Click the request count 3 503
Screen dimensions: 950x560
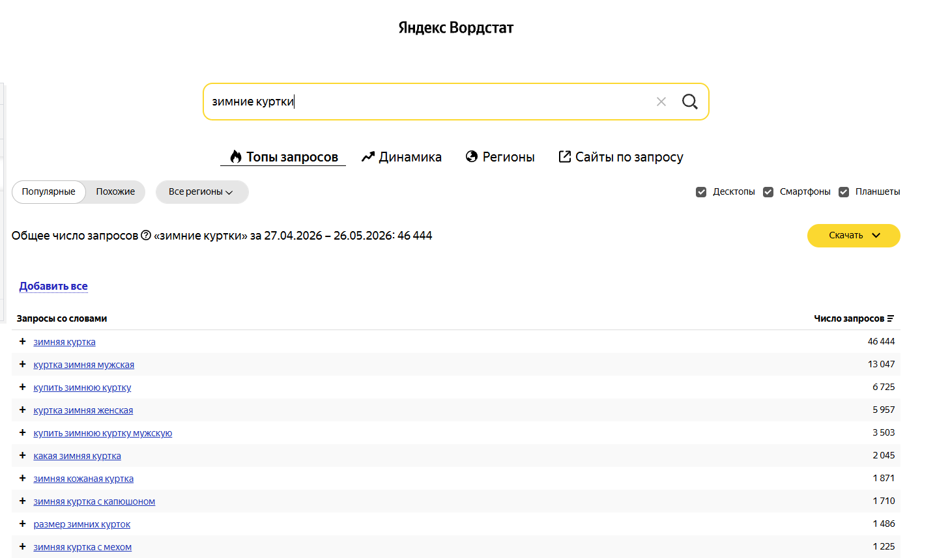coord(884,432)
